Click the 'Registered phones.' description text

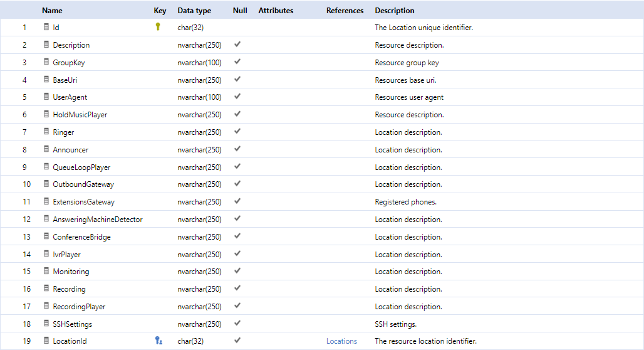tap(406, 202)
